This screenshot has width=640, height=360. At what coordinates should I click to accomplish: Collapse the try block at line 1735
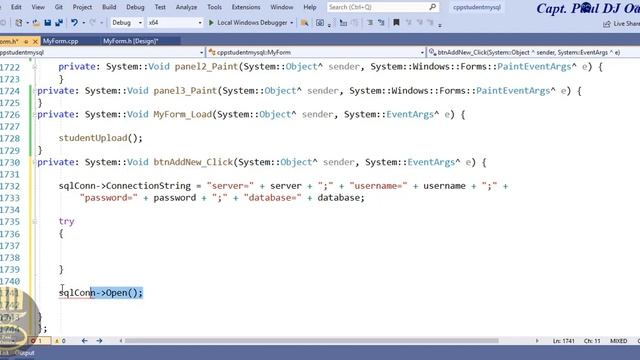pyautogui.click(x=35, y=222)
